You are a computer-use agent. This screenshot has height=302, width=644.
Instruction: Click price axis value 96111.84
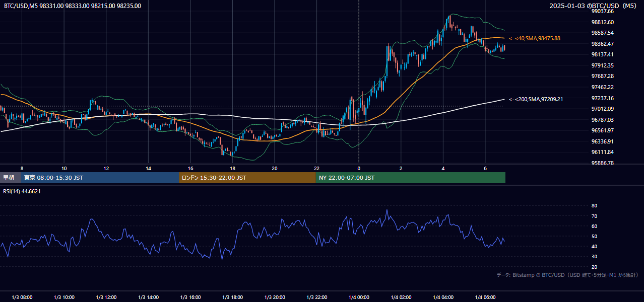603,152
